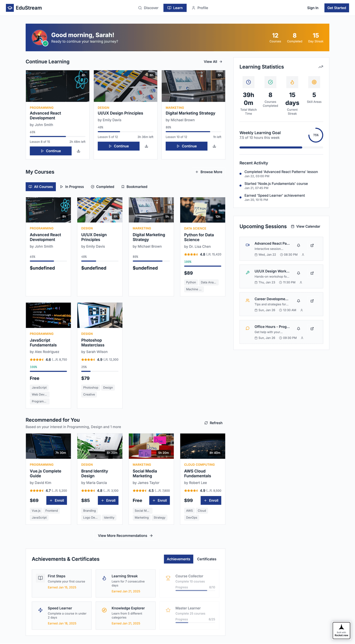Click the video camera icon of Advanced React session

click(248, 245)
